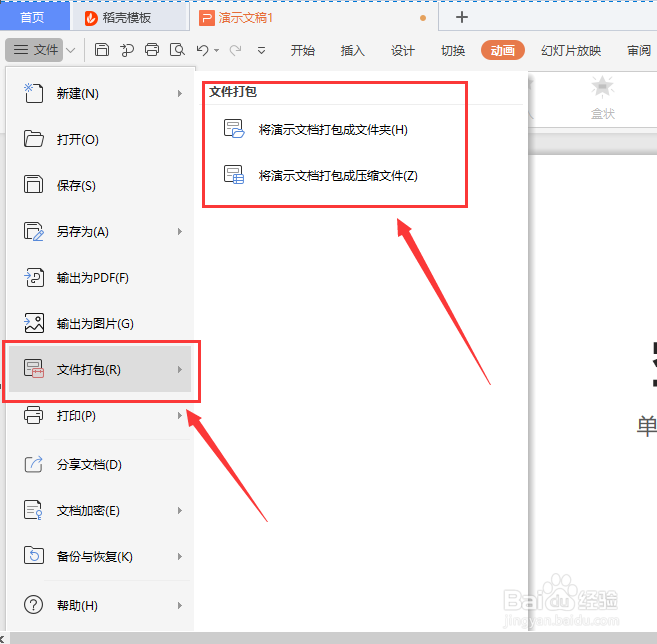Screen dimensions: 657x644
Task: Click the 分享文档(D) menu label
Action: pyautogui.click(x=89, y=465)
